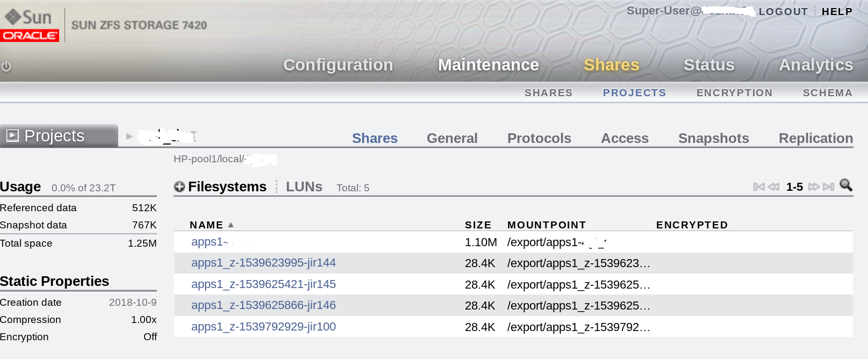Open share apps1_z-1539792929-jir100
Viewport: 868px width, 359px height.
point(263,327)
